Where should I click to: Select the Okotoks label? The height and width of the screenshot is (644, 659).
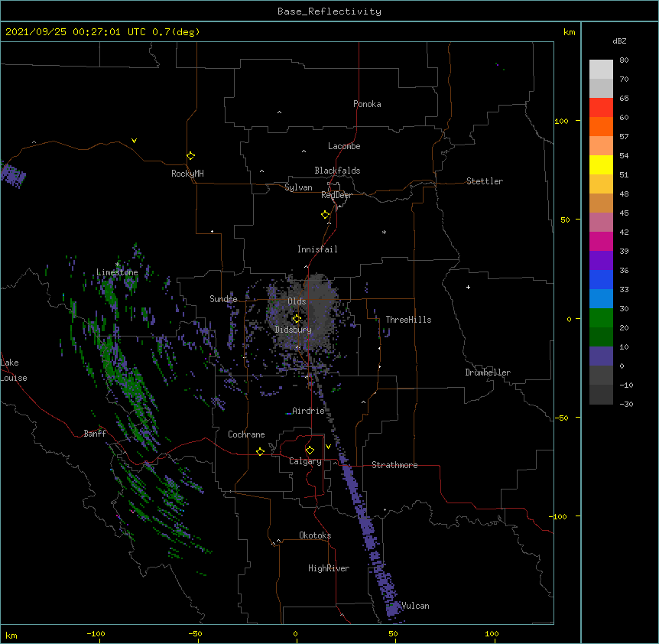[315, 535]
